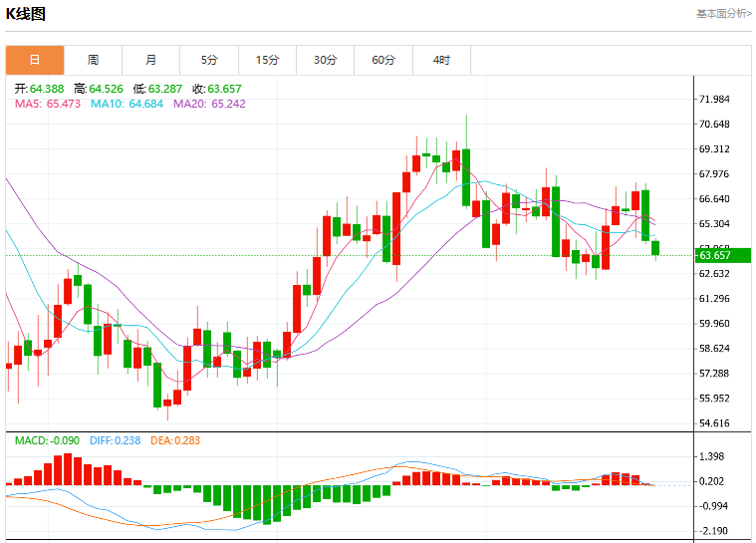
Task: Open the 4时 interval tab
Action: tap(441, 61)
